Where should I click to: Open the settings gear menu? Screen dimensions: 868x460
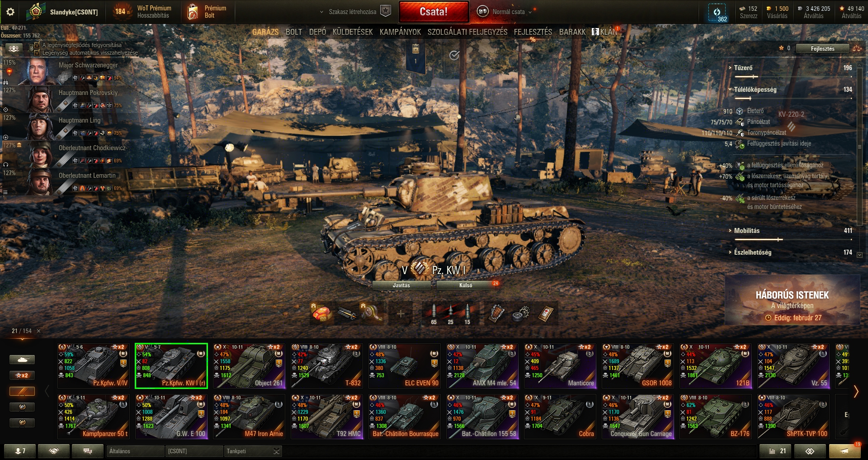click(x=10, y=12)
